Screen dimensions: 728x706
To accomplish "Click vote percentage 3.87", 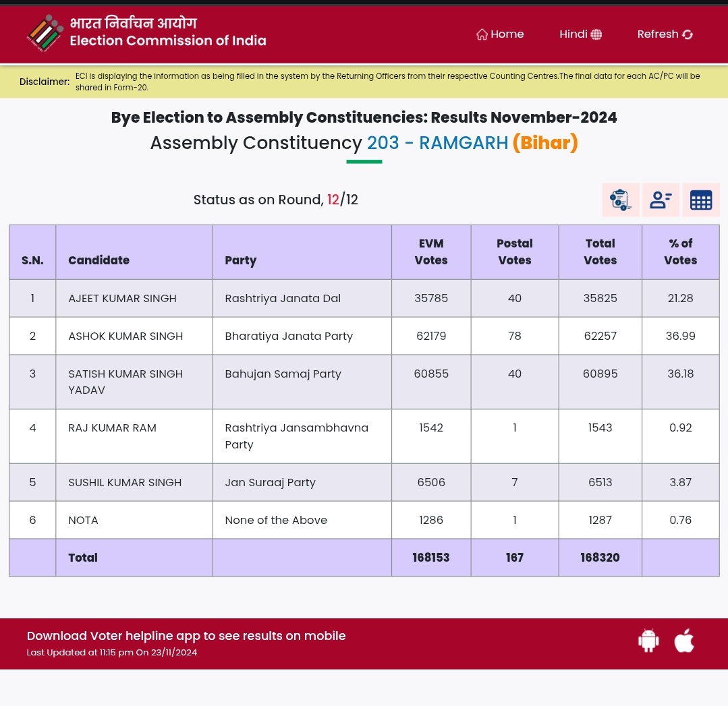I will pyautogui.click(x=680, y=483).
